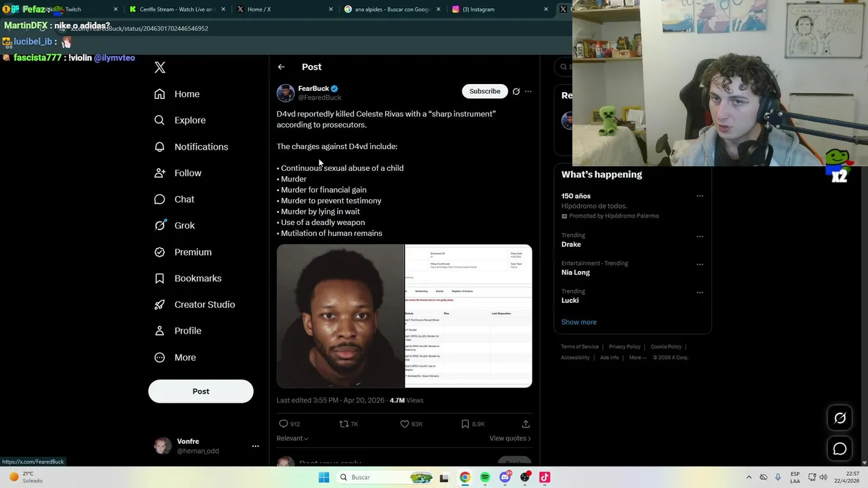Open the Lucki trending topic
The height and width of the screenshot is (488, 868).
coord(570,300)
